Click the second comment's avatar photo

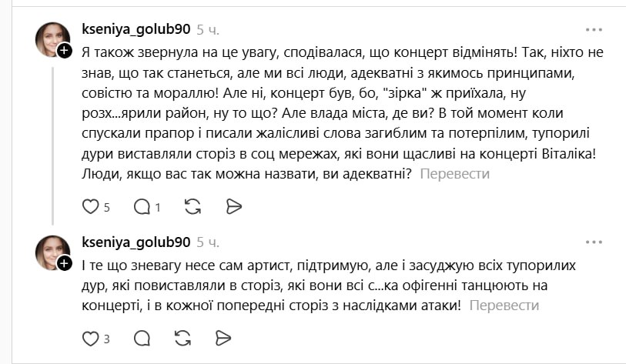[51, 252]
